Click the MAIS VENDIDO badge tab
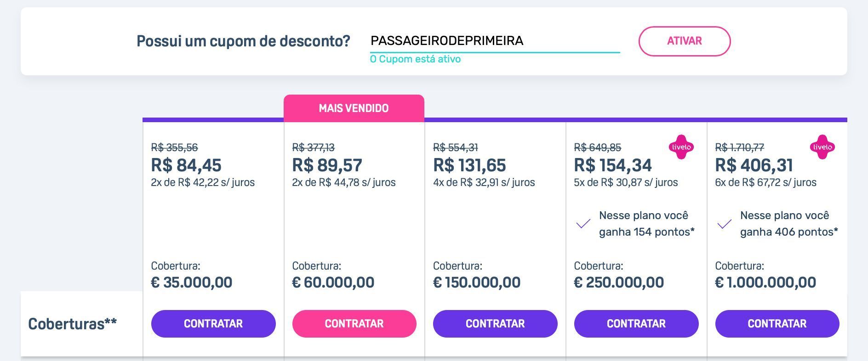868x361 pixels. coord(354,108)
